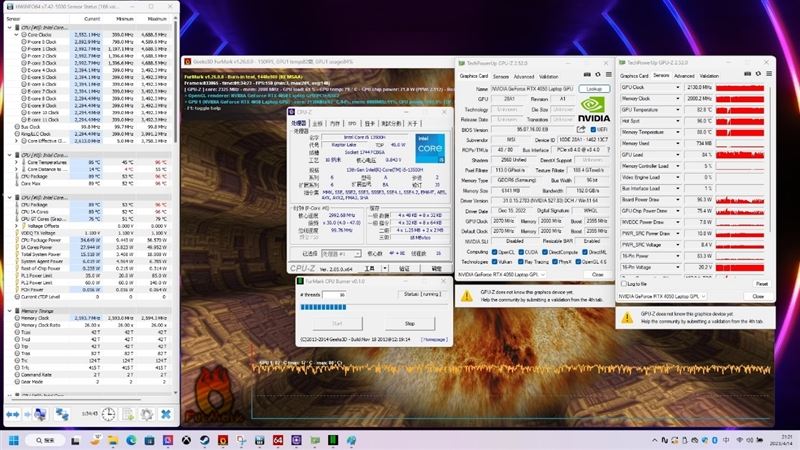This screenshot has height=450, width=800.
Task: Open hamburger menu in left GPU-Z window
Action: coord(608,75)
